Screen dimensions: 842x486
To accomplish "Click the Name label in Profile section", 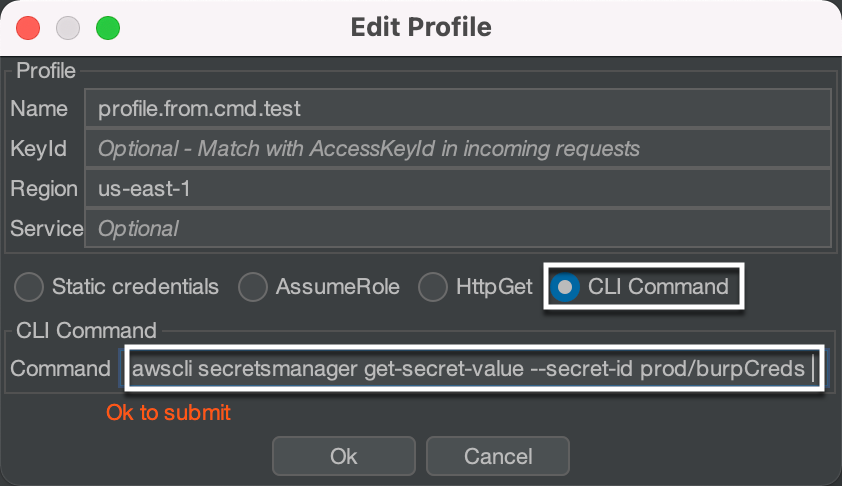I will tap(39, 109).
